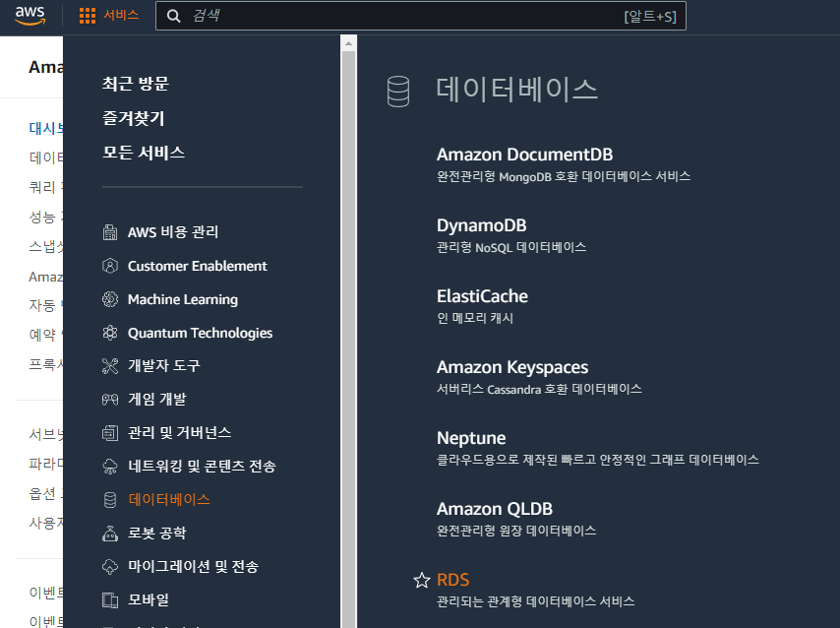This screenshot has width=840, height=628.
Task: Click description '관리형 NoSQL 데이터베이스'
Action: [511, 247]
